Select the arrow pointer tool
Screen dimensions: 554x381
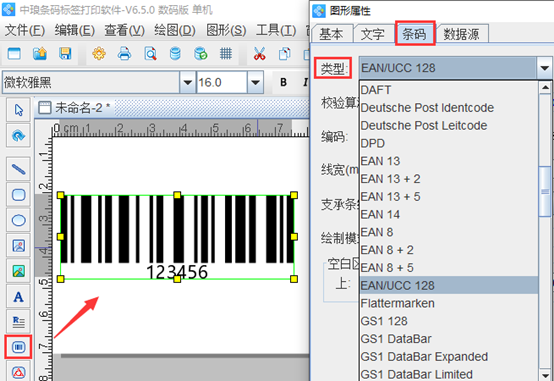[x=18, y=110]
